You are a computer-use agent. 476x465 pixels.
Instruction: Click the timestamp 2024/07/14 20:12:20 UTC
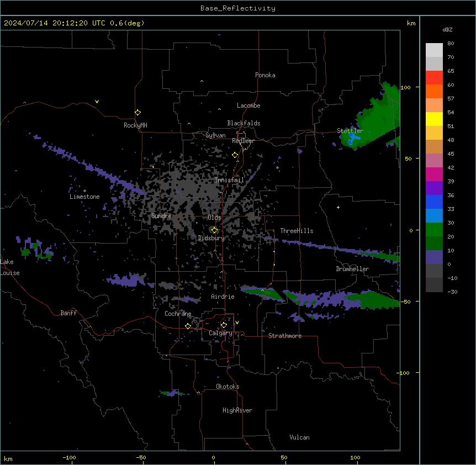(54, 23)
